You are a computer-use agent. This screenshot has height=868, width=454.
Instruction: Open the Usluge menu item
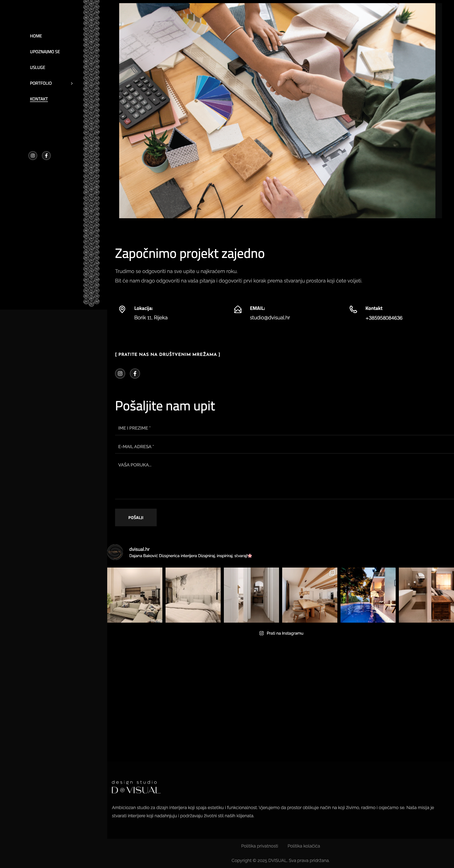pos(38,67)
